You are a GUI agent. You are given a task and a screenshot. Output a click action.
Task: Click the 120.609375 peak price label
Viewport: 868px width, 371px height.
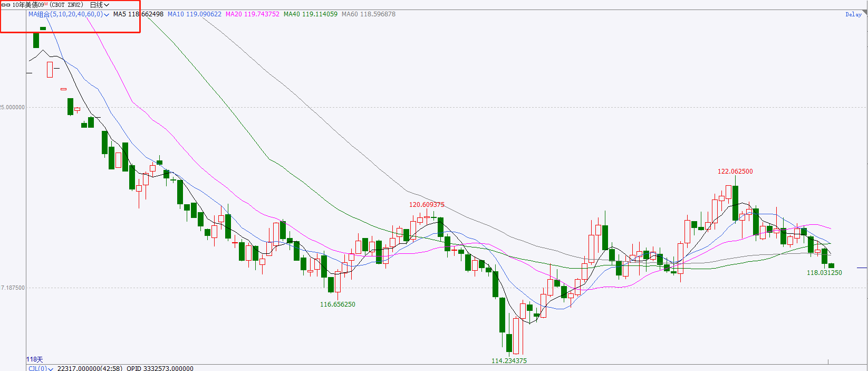point(427,205)
